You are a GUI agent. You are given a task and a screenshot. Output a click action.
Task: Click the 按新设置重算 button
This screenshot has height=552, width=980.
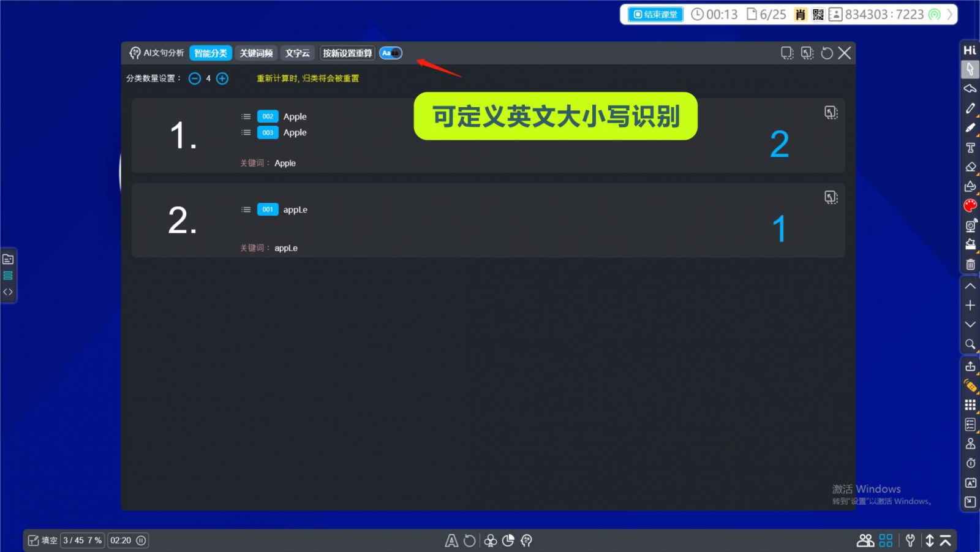(347, 53)
